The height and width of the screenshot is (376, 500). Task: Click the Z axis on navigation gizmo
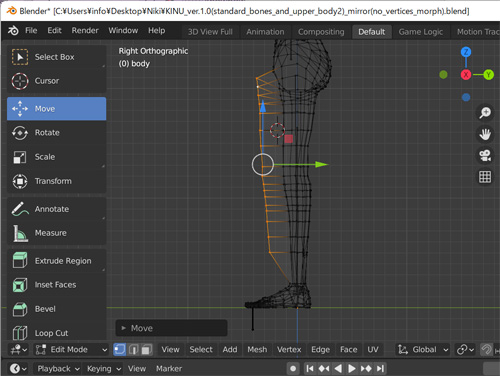[x=466, y=52]
